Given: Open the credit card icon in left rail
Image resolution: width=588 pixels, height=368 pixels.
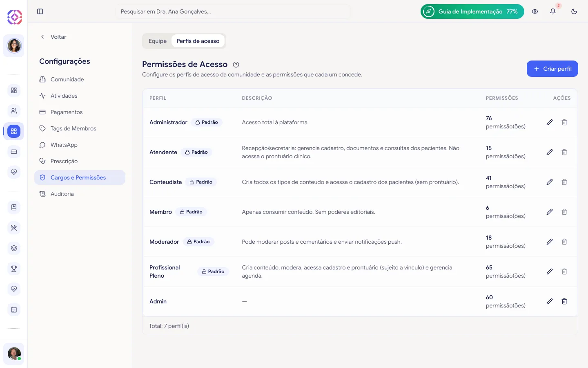Looking at the screenshot, I should (x=14, y=152).
